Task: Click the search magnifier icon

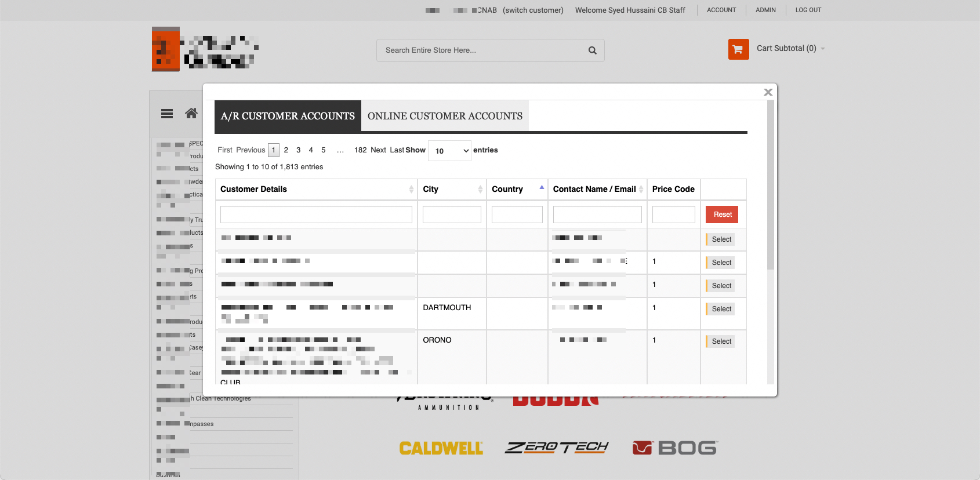Action: point(592,50)
